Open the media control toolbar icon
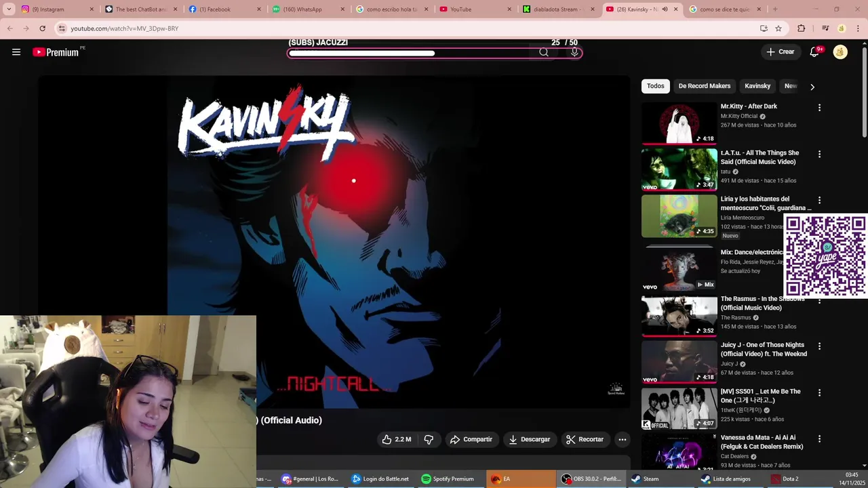The width and height of the screenshot is (868, 488). click(825, 28)
